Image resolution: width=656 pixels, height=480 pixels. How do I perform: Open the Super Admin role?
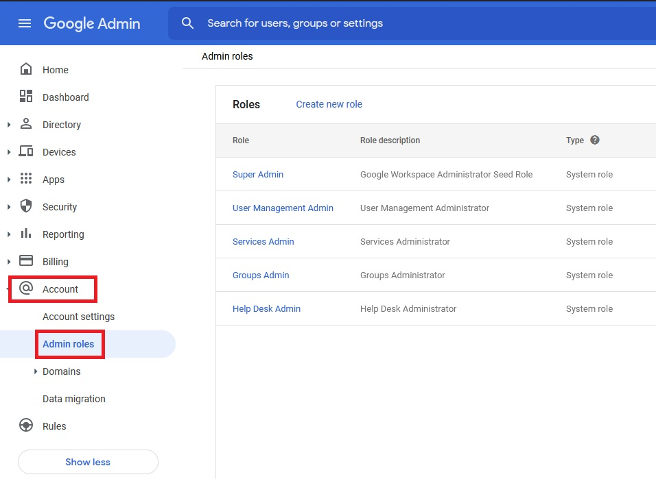point(258,175)
